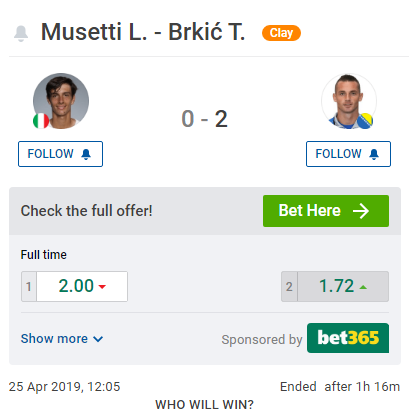Image resolution: width=409 pixels, height=415 pixels.
Task: Click the Italian flag icon
Action: click(x=41, y=121)
